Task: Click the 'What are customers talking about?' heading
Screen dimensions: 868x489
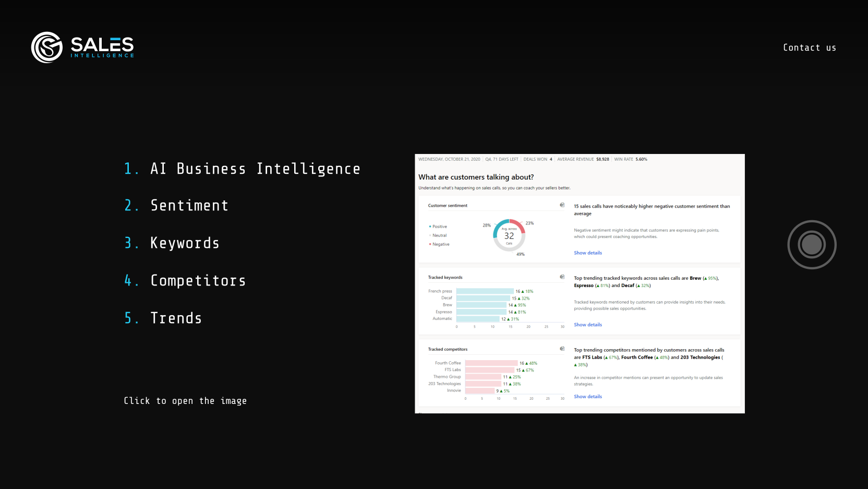Action: click(476, 177)
